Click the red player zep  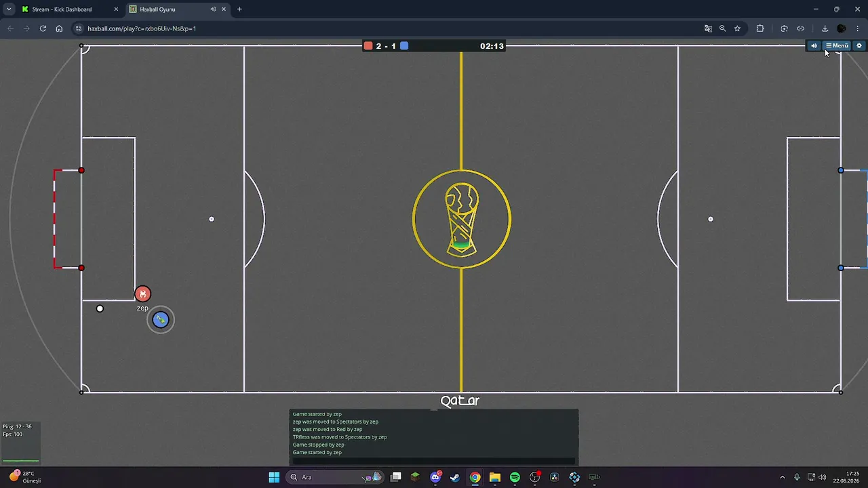tap(142, 293)
